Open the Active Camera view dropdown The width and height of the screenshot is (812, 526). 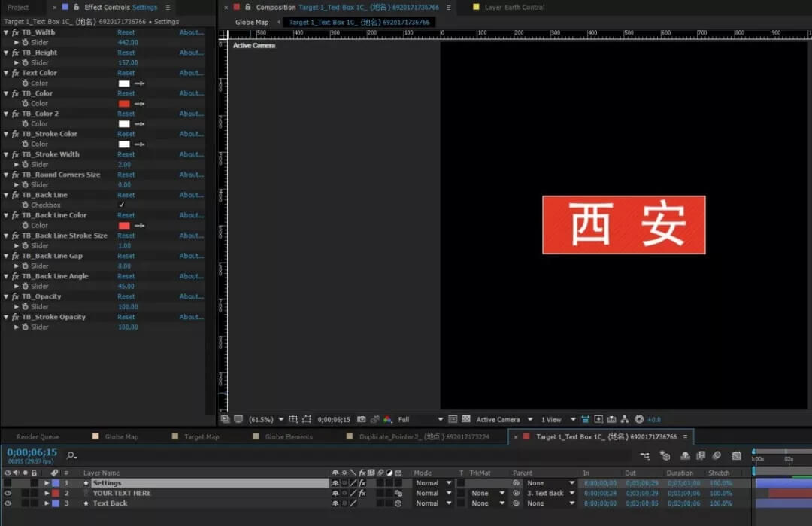click(x=500, y=419)
